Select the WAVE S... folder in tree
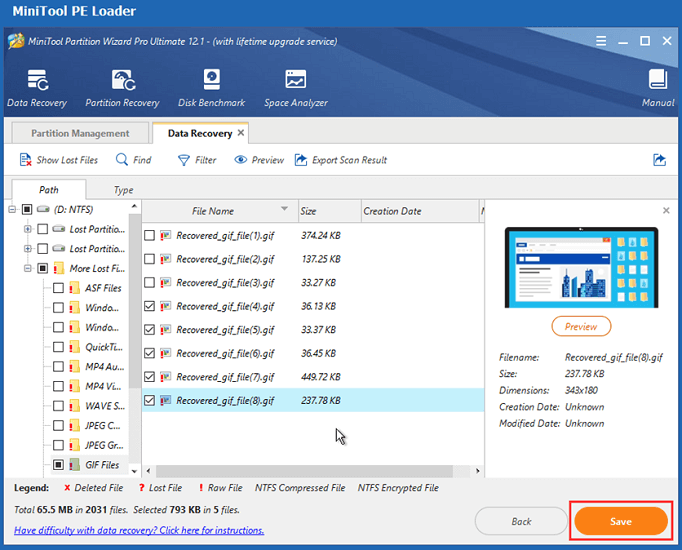682x550 pixels. (105, 406)
